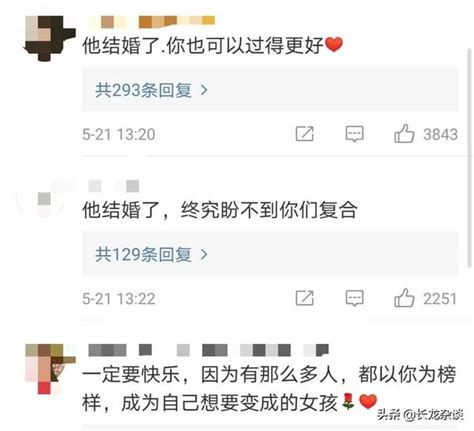Viewport: 474px width, 431px height.
Task: Like the comment with 2251 likes
Action: 404,298
